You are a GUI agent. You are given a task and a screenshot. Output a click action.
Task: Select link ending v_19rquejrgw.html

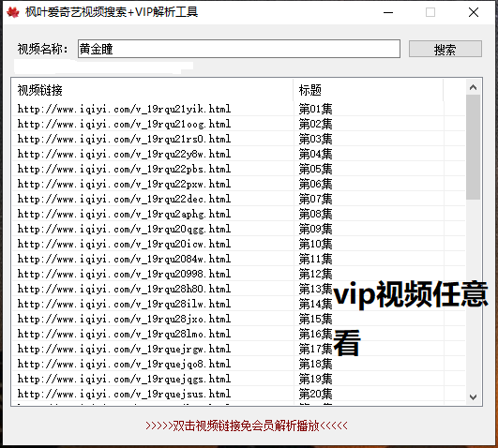124,349
